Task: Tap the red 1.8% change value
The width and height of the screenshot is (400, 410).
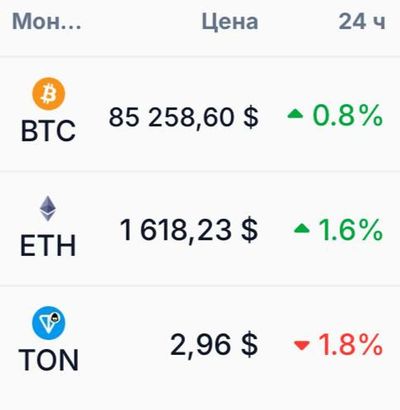Action: [x=351, y=344]
